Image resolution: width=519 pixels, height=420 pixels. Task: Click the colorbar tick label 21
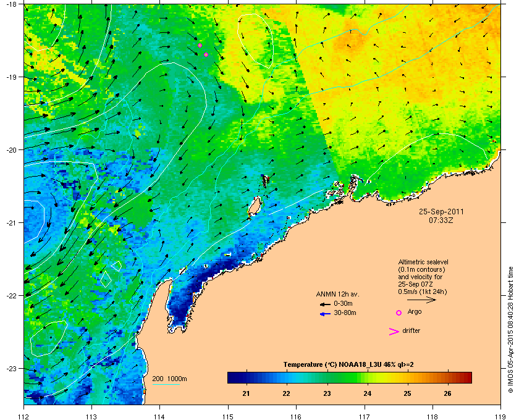pyautogui.click(x=246, y=393)
